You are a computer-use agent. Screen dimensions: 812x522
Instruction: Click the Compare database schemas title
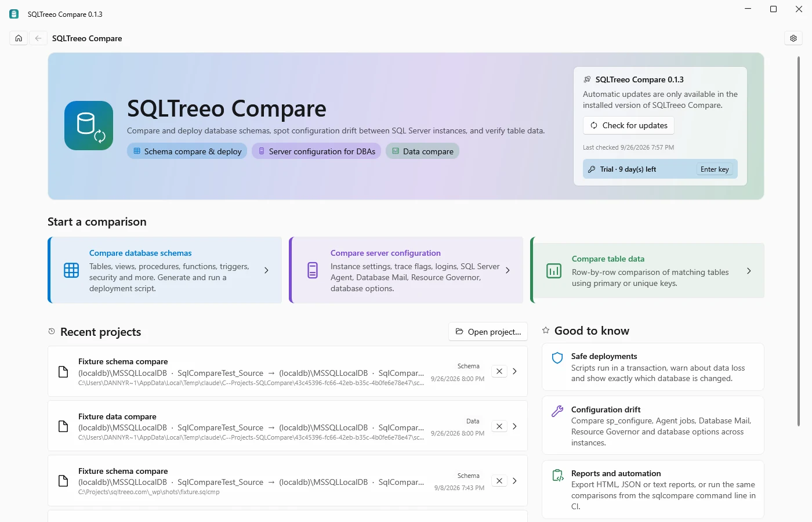(140, 253)
